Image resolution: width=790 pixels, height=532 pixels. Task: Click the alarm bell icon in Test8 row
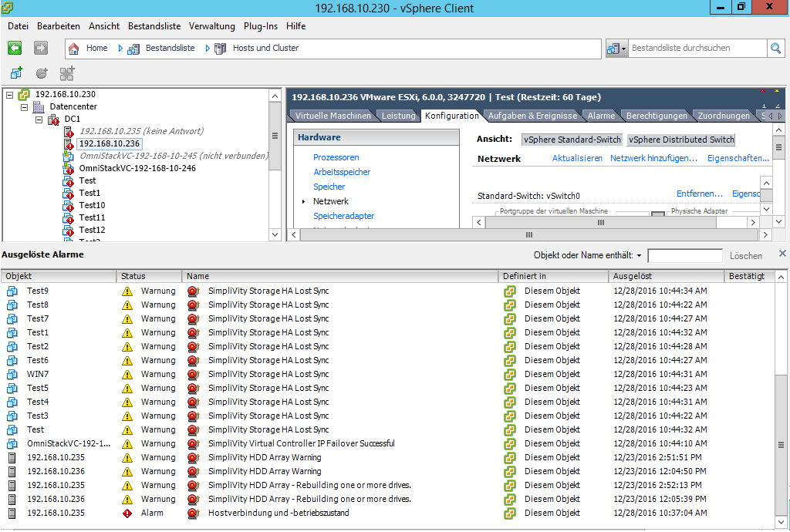(x=193, y=305)
